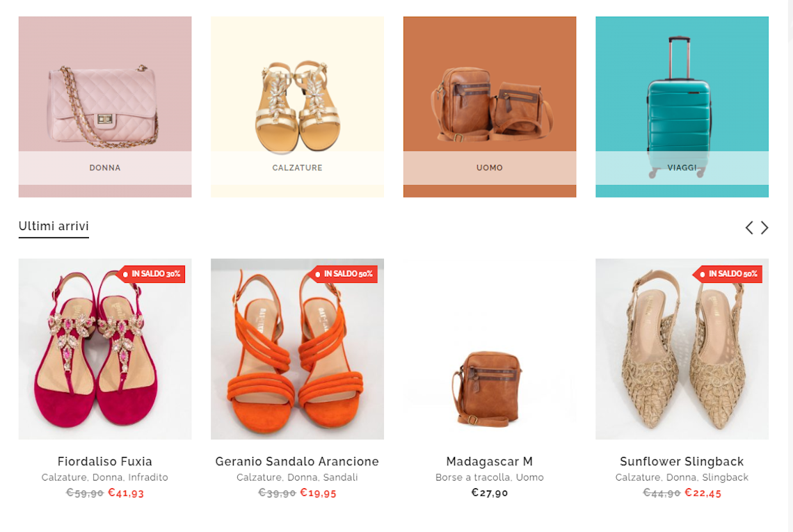The height and width of the screenshot is (532, 793).
Task: Click the IN SALDO 30% badge on Fiordaliso
Action: [152, 274]
